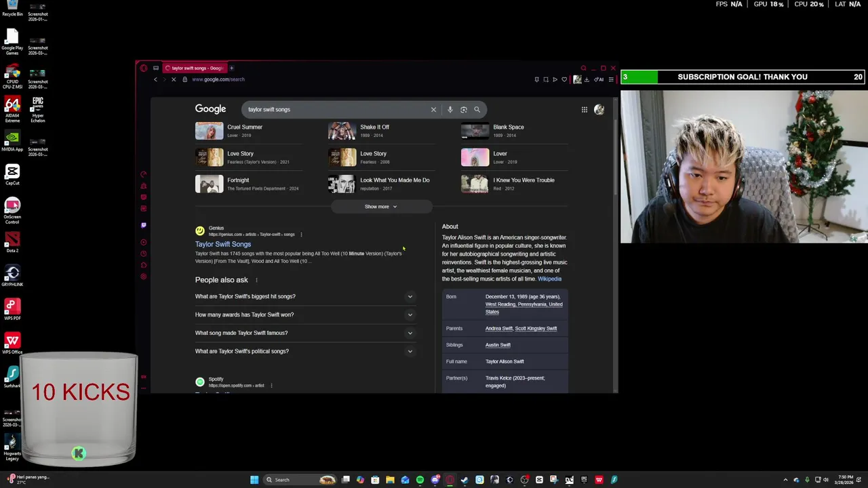868x488 pixels.
Task: Open options menu for Genius result
Action: coord(301,235)
